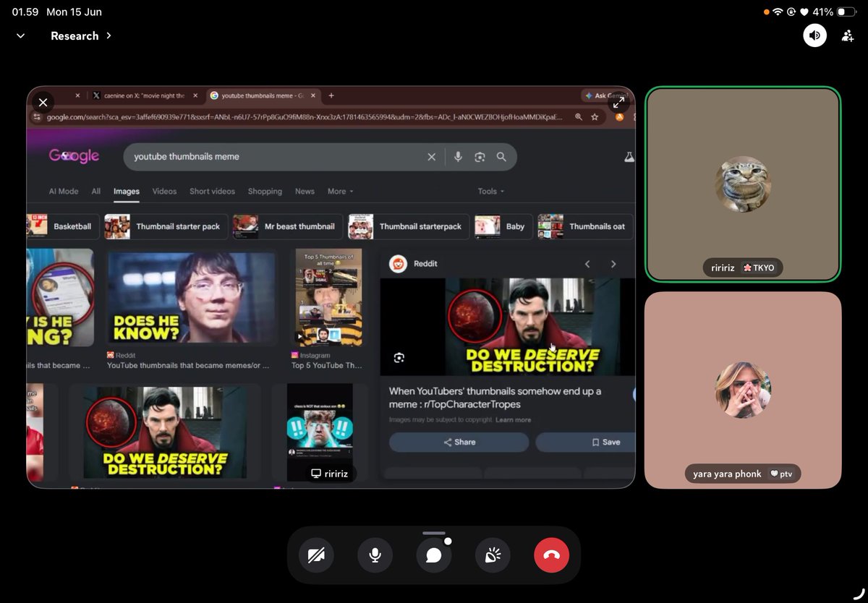Image resolution: width=868 pixels, height=603 pixels.
Task: Switch to the Shopping tab
Action: point(265,192)
